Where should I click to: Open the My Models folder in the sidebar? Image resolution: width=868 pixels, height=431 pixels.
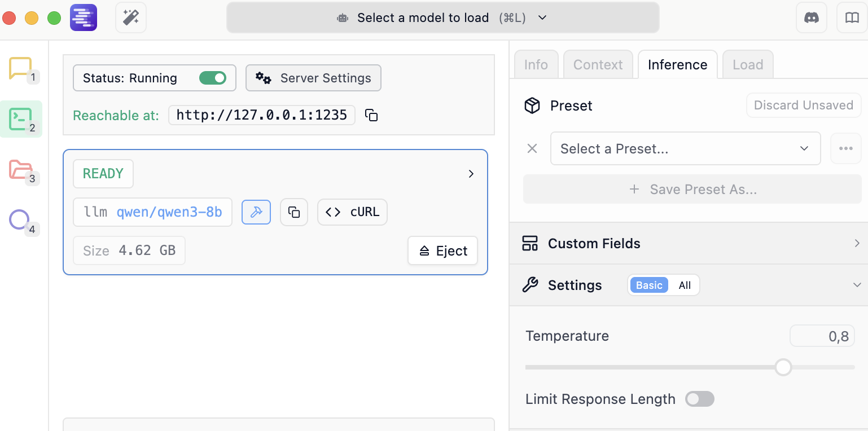point(20,169)
